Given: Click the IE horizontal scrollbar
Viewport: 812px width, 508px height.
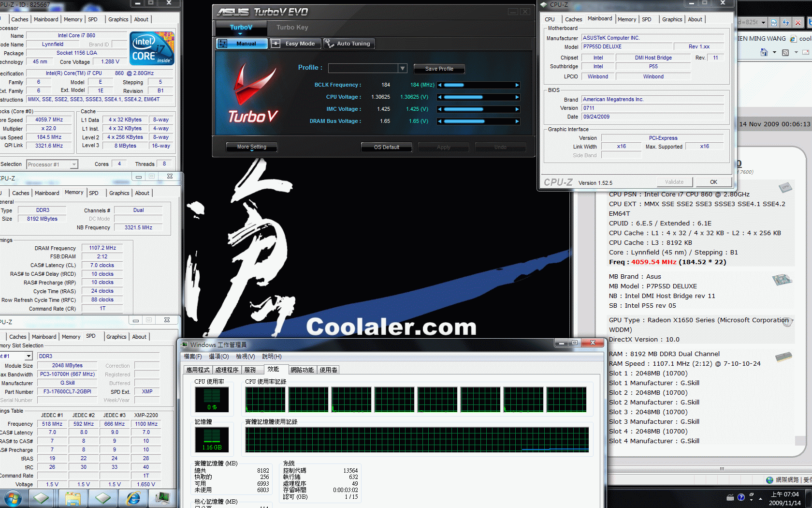Looking at the screenshot, I should coord(710,469).
